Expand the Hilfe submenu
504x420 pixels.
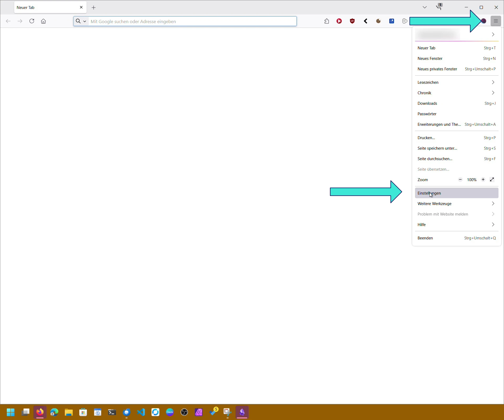click(457, 225)
